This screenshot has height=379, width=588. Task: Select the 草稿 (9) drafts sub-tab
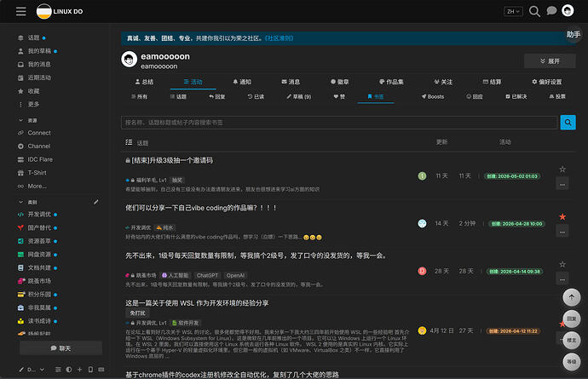299,97
